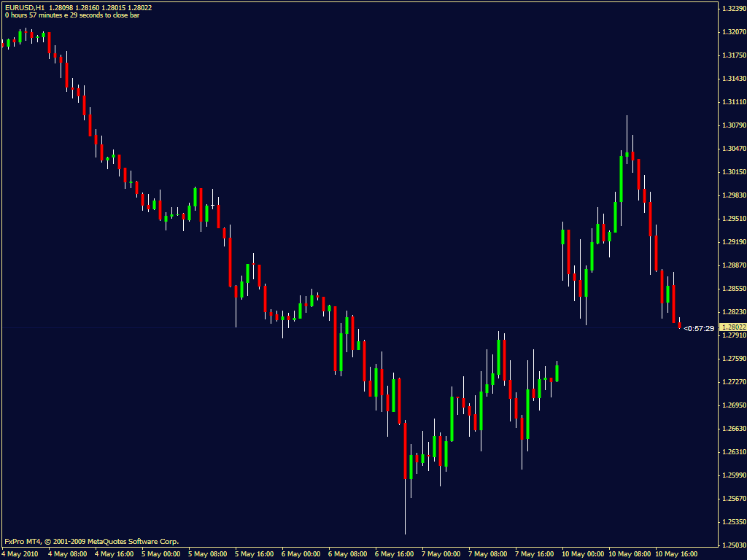Click the 1.26630 price scale label
This screenshot has width=747, height=560.
coord(732,429)
